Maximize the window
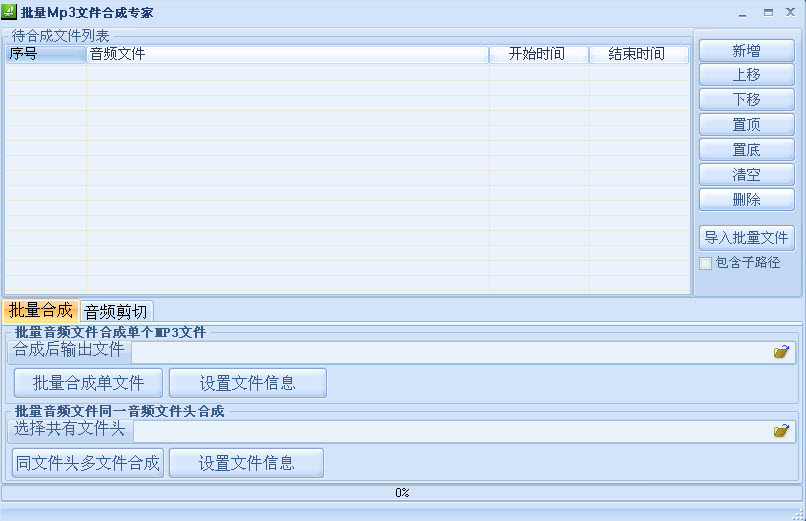 coord(768,12)
